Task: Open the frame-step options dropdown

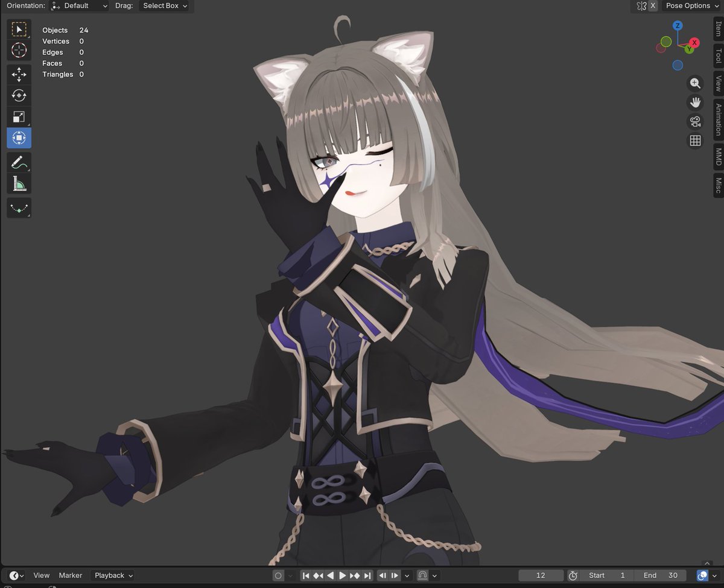Action: pos(407,575)
